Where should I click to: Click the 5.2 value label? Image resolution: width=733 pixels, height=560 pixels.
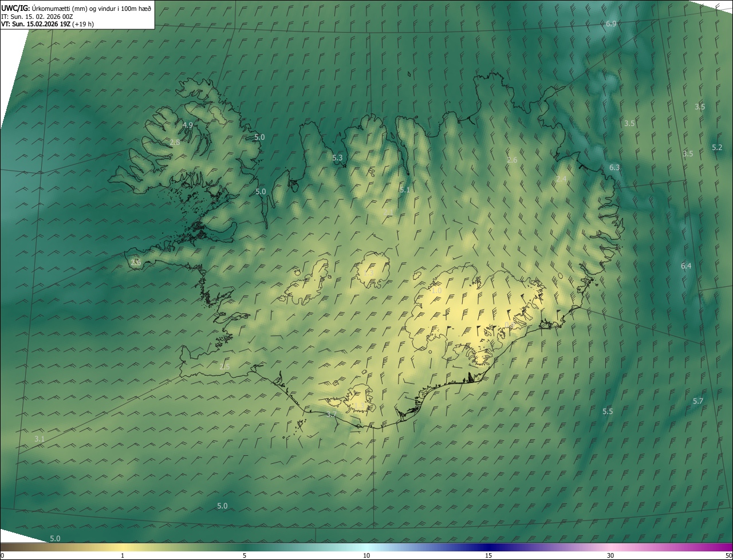717,148
